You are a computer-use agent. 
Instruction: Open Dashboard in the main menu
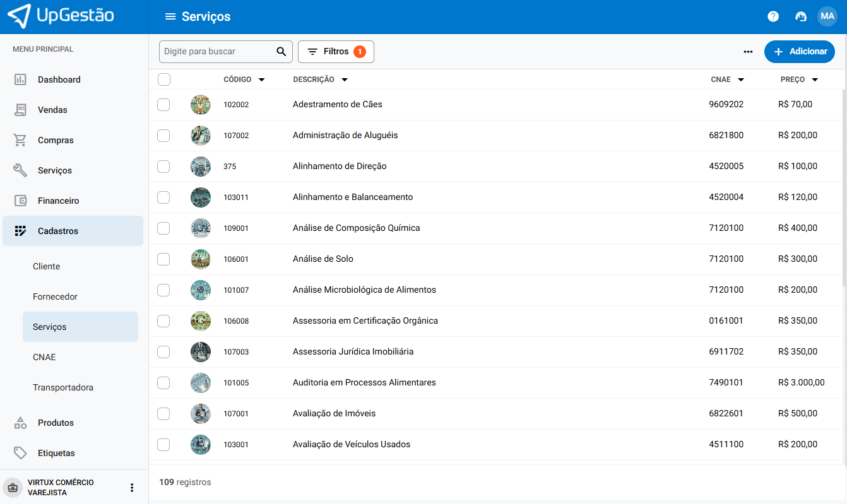tap(59, 79)
